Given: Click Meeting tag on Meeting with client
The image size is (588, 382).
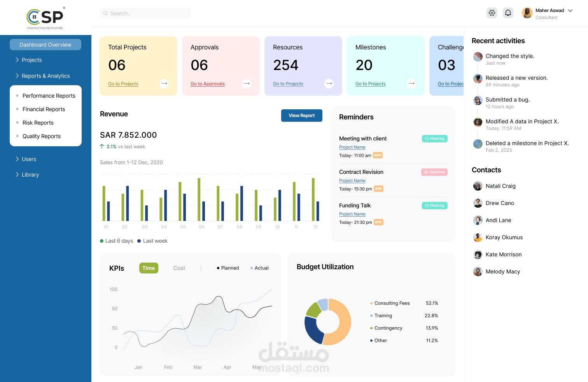Looking at the screenshot, I should click(435, 138).
